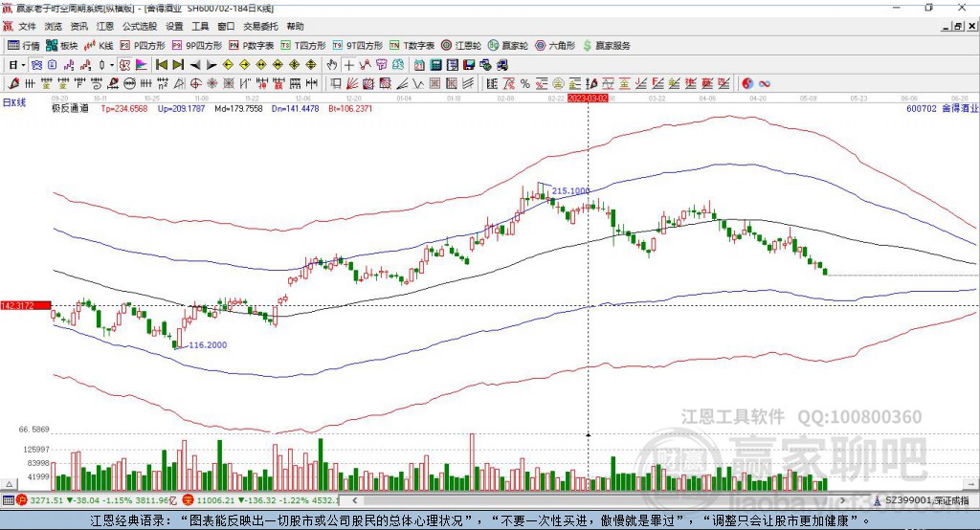980x530 pixels.
Task: Click the Dn=141.4478 indicator value
Action: coord(295,108)
